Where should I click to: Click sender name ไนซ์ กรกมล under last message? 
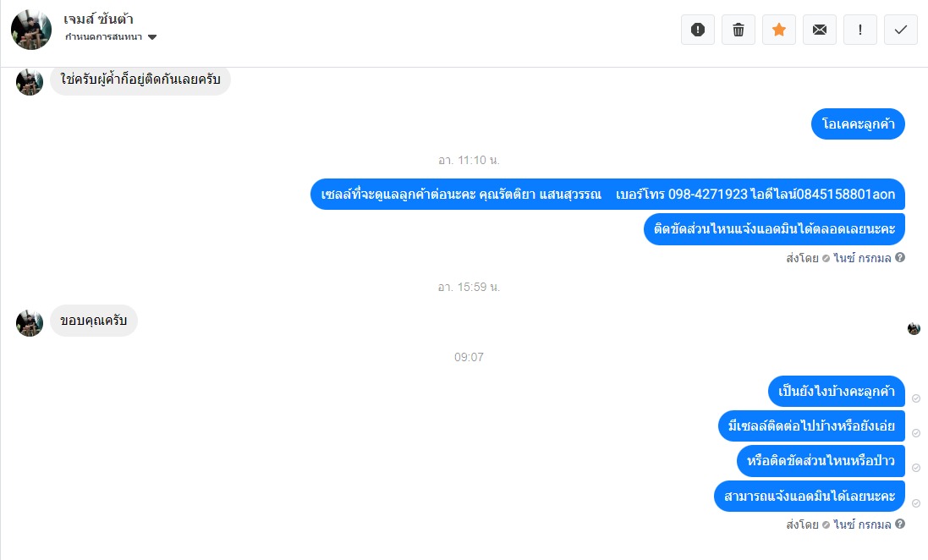(862, 524)
